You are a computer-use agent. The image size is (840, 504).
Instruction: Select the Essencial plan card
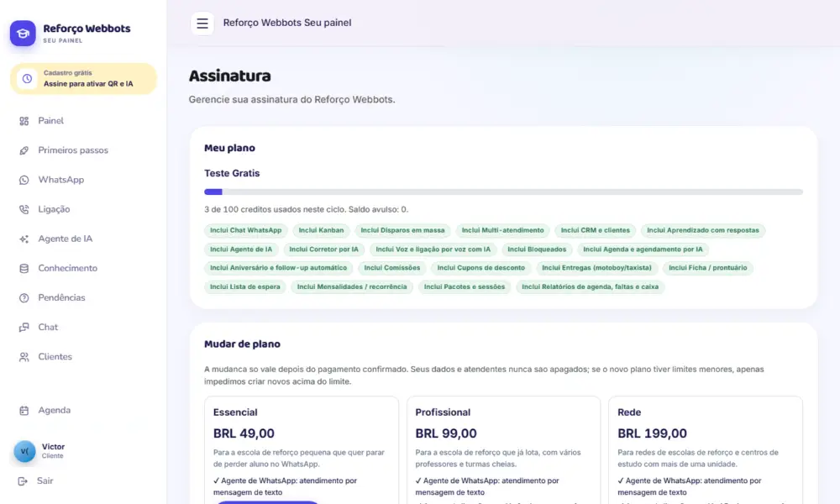pos(301,450)
